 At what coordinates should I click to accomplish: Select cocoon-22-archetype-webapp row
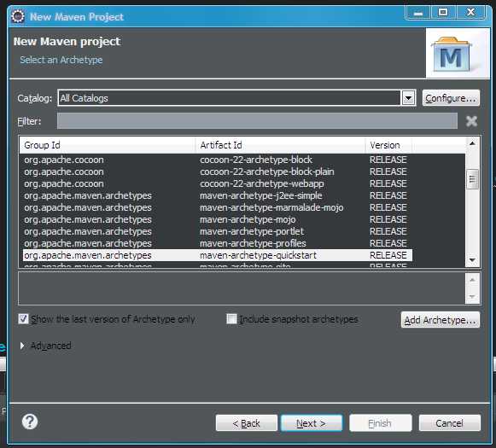point(217,183)
